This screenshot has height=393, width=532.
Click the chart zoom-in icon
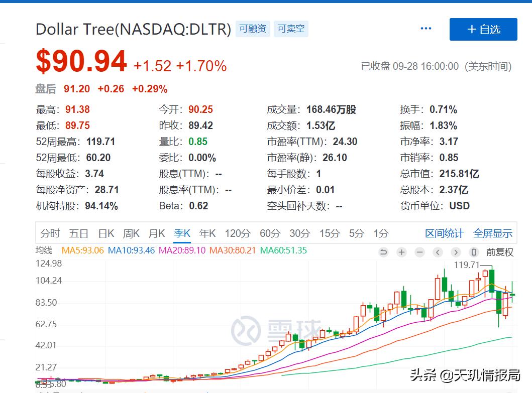(401, 252)
